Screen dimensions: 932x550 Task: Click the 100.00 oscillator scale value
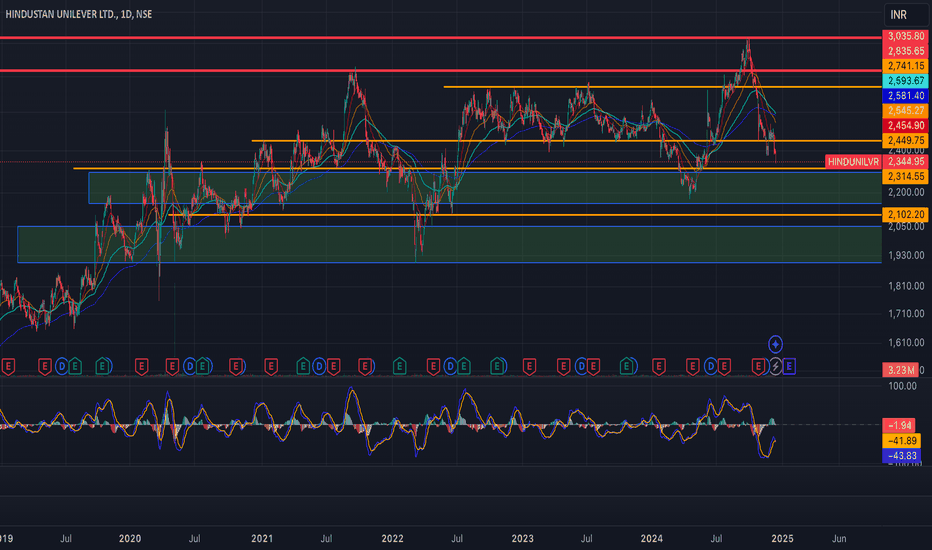coord(902,386)
